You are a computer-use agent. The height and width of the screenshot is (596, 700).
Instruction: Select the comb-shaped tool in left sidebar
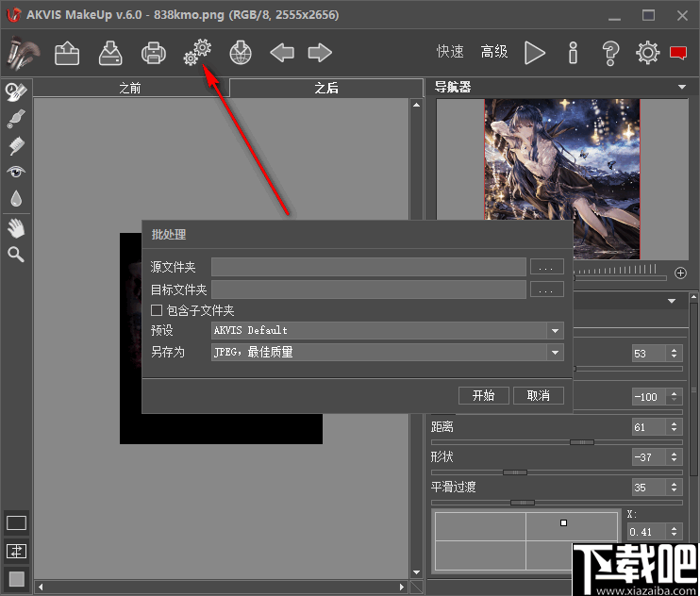point(16,146)
